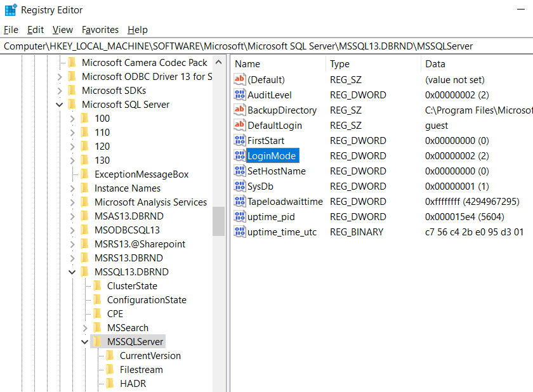This screenshot has width=533, height=392.
Task: Click the Data column header
Action: pyautogui.click(x=477, y=64)
